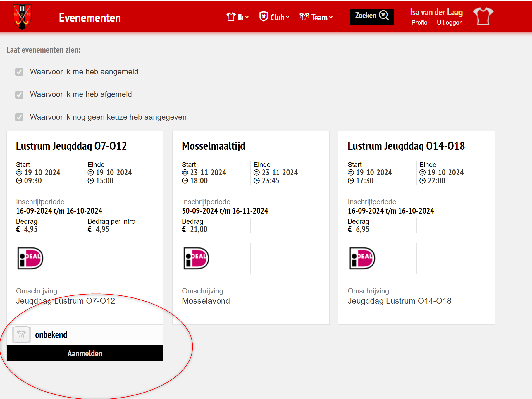The height and width of the screenshot is (399, 532).
Task: Click iDEAL logo on Lustrum Jeugddag O14-O18
Action: 362,258
